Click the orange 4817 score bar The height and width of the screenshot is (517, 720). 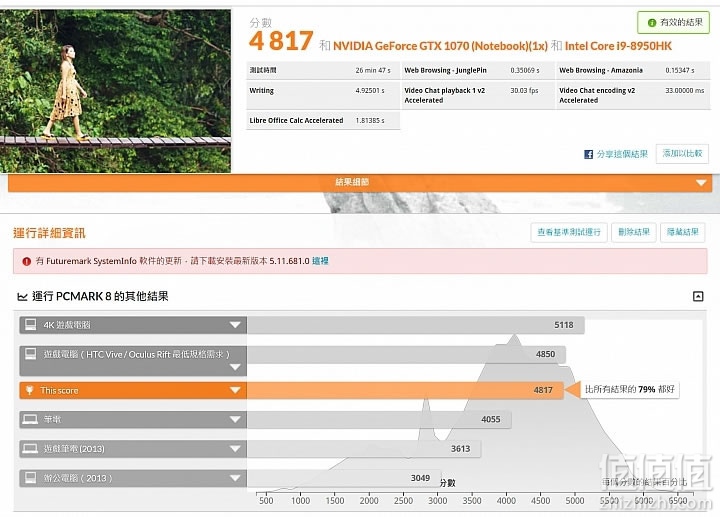click(405, 390)
